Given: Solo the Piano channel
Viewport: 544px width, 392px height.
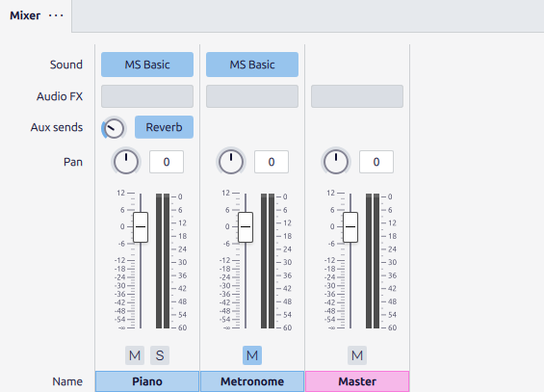Looking at the screenshot, I should pos(160,355).
